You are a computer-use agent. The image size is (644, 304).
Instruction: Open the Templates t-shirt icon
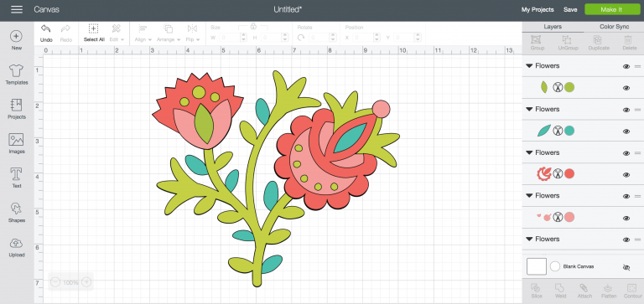coord(17,70)
